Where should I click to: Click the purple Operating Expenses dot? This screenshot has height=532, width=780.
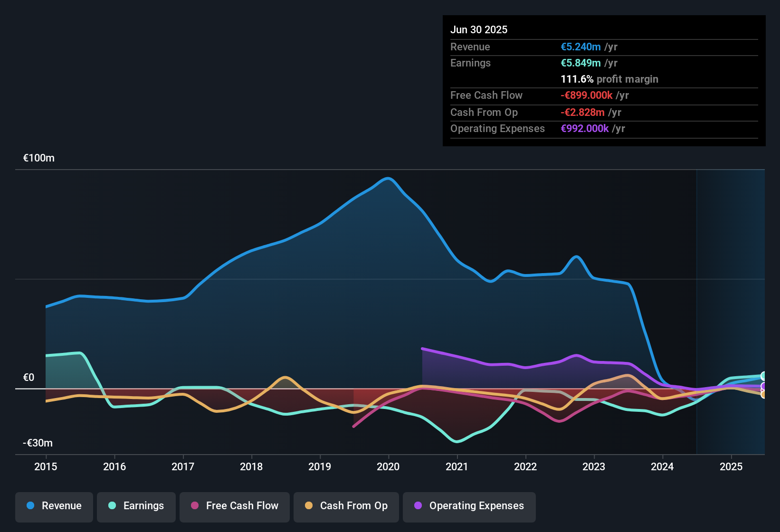(x=418, y=506)
